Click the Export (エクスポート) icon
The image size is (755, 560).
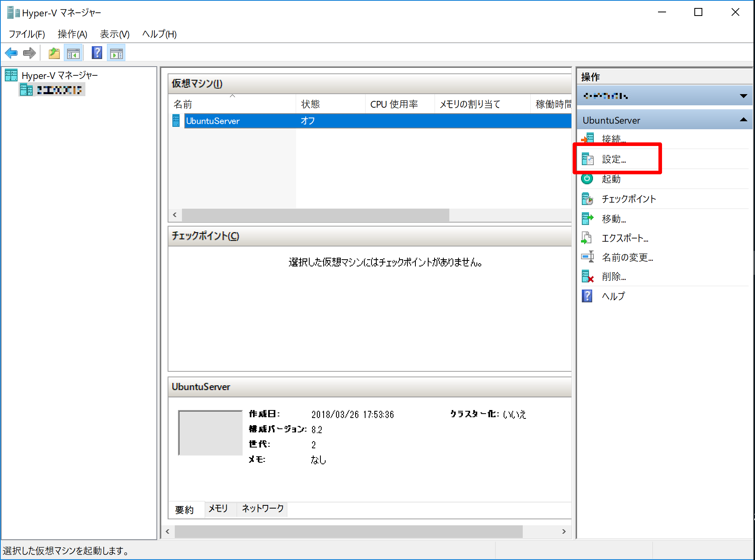coord(587,238)
